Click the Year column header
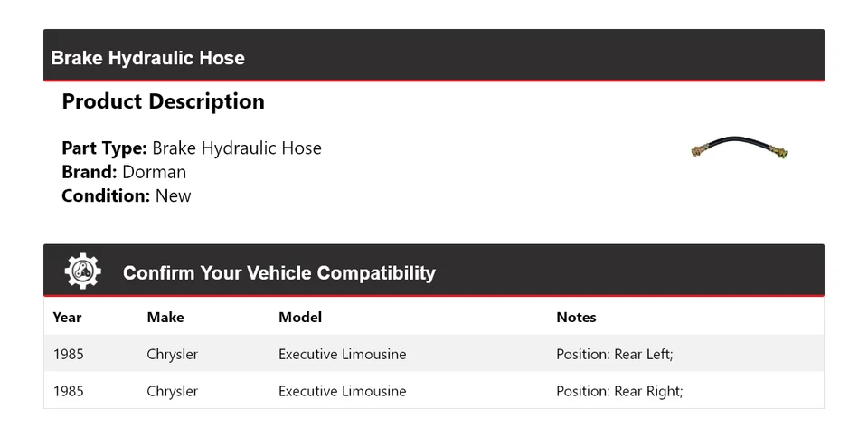Viewport: 868px width, 438px height. [67, 318]
